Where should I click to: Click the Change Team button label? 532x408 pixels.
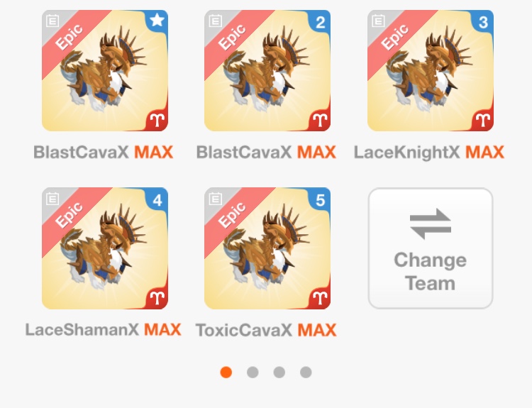coord(431,271)
